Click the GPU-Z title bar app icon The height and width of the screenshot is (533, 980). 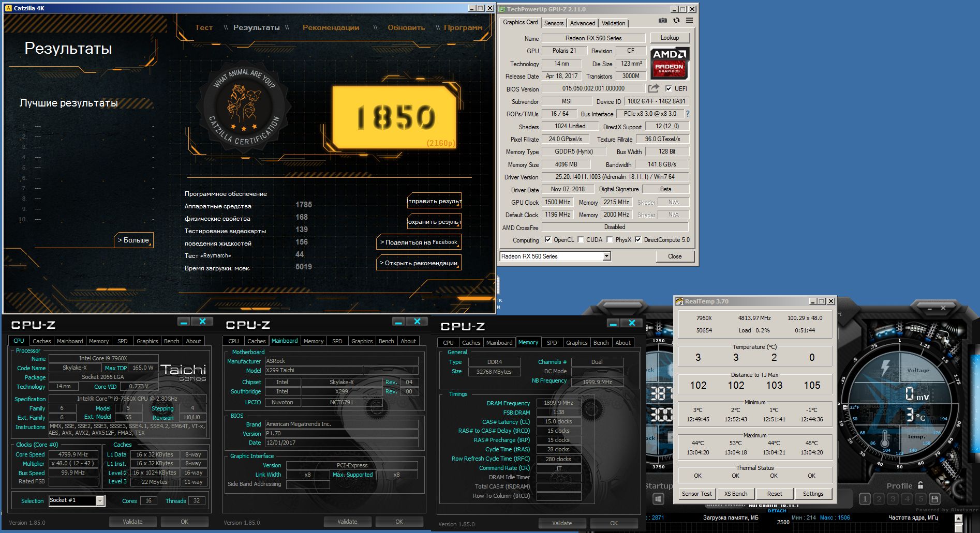tap(502, 9)
